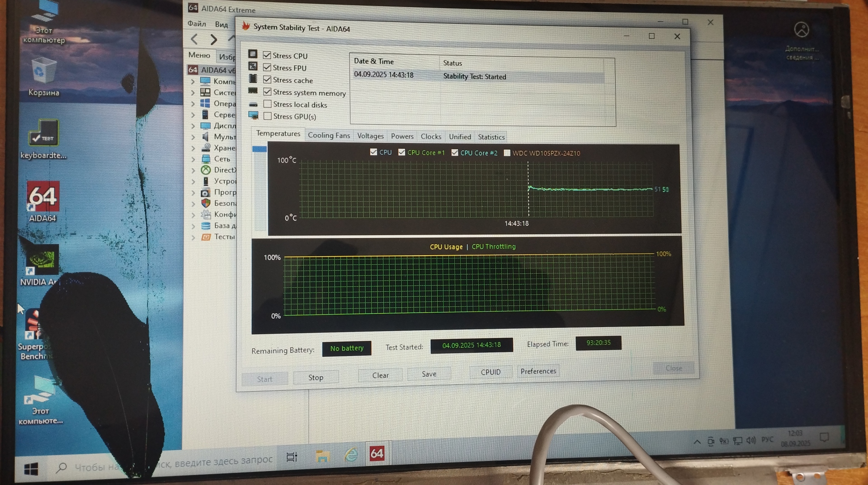Image resolution: width=868 pixels, height=485 pixels.
Task: Click the AIDA64 taskbar icon
Action: click(377, 453)
